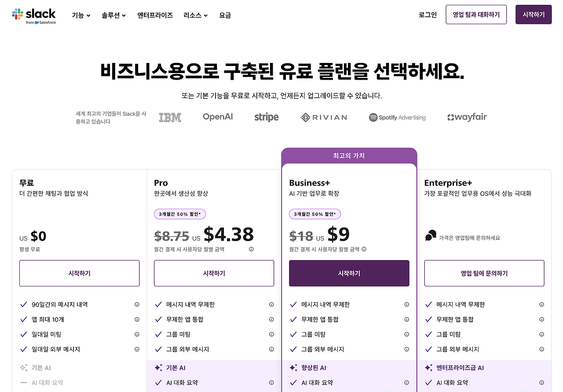Click sparkle icon next to 향상된 AI
563x392 pixels.
pyautogui.click(x=293, y=368)
